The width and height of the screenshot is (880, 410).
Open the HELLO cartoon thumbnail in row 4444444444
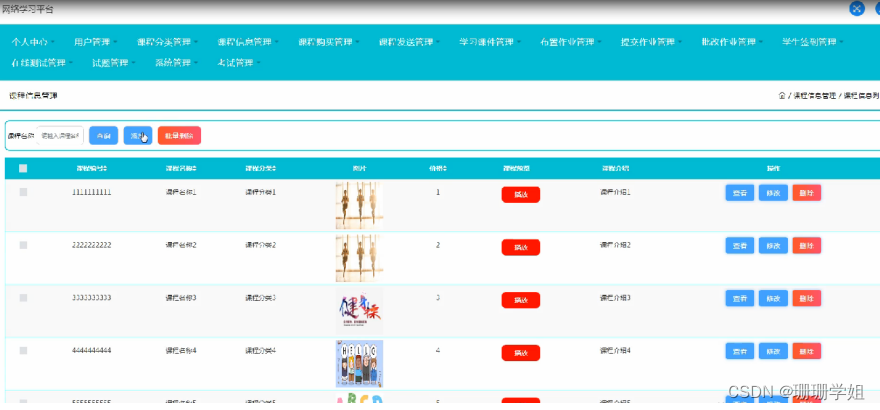359,363
